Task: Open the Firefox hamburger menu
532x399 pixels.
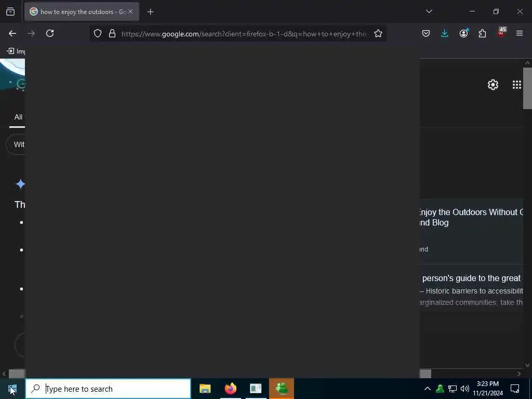Action: (520, 33)
